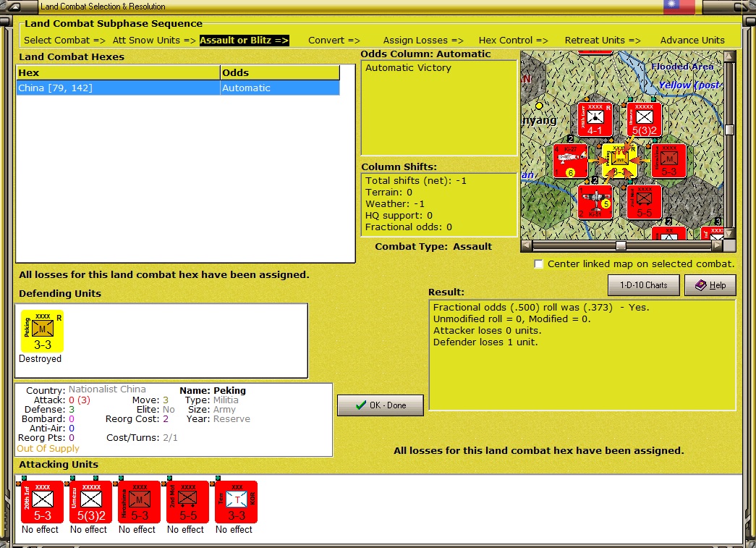Click map scroll down arrow

point(729,234)
